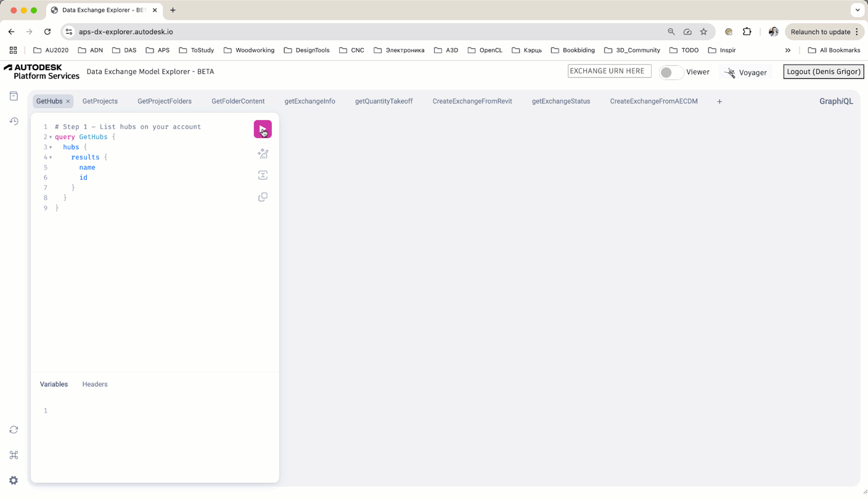Open GraphiQL settings gear
Viewport: 868px width, 499px height.
point(14,481)
